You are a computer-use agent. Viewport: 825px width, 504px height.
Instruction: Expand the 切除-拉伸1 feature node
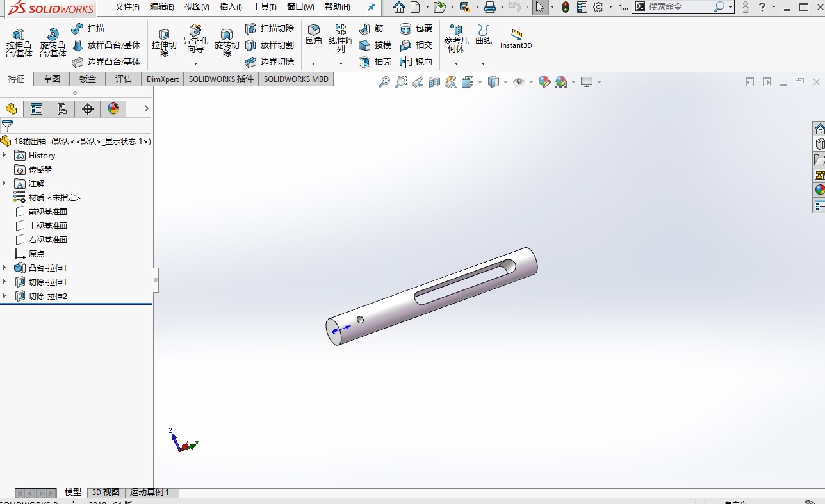pyautogui.click(x=4, y=282)
